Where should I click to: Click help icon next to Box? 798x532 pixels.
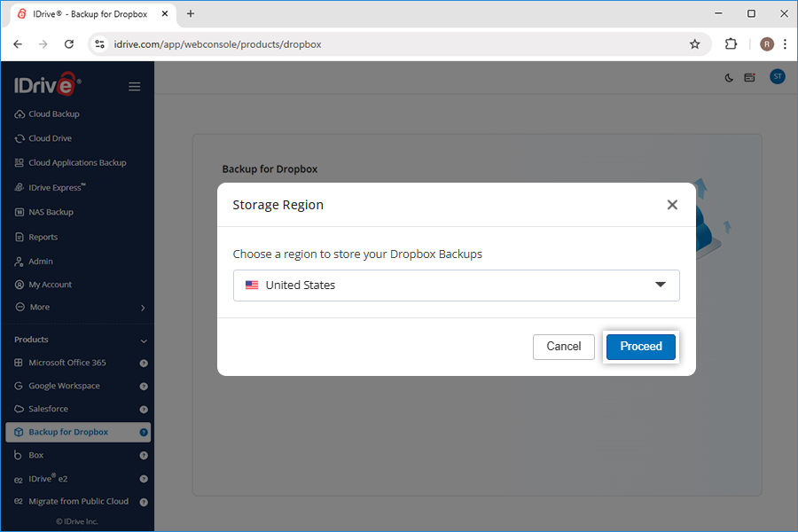144,456
